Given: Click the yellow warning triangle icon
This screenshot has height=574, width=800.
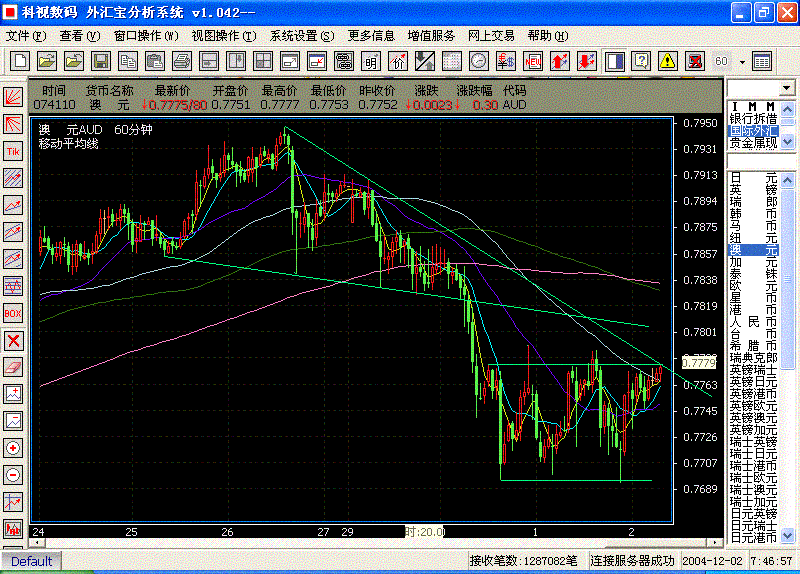Looking at the screenshot, I should [x=667, y=61].
